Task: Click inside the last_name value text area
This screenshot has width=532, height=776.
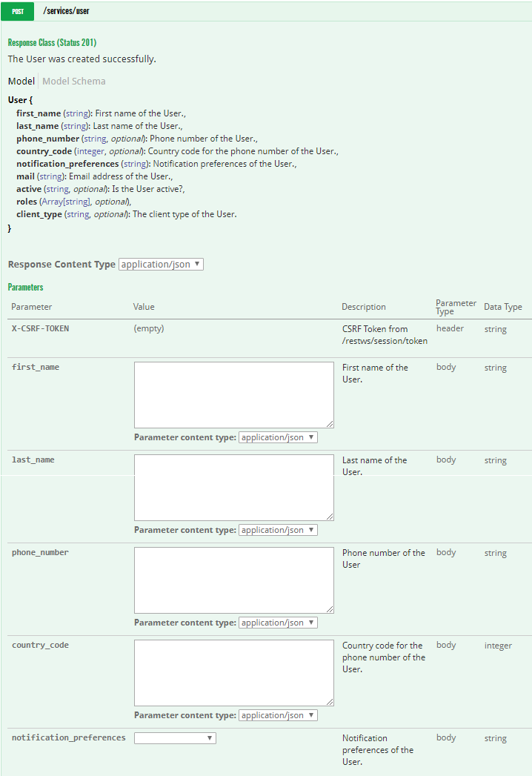Action: tap(233, 487)
